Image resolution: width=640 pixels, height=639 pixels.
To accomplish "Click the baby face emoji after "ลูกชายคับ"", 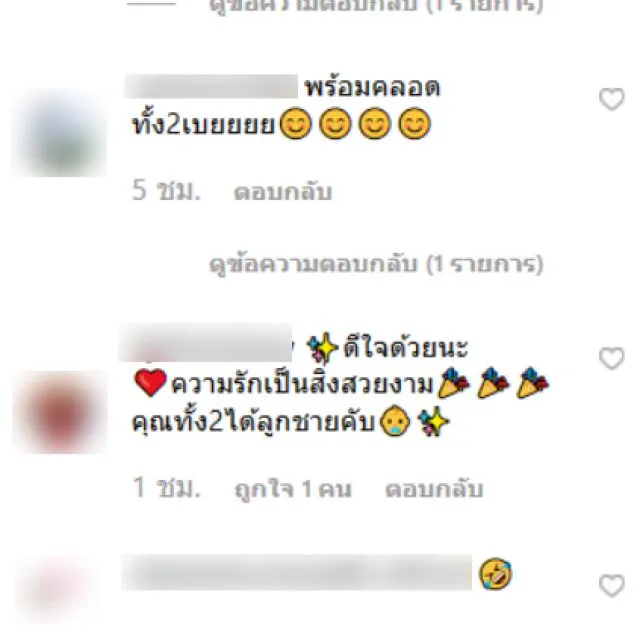I will click(394, 421).
